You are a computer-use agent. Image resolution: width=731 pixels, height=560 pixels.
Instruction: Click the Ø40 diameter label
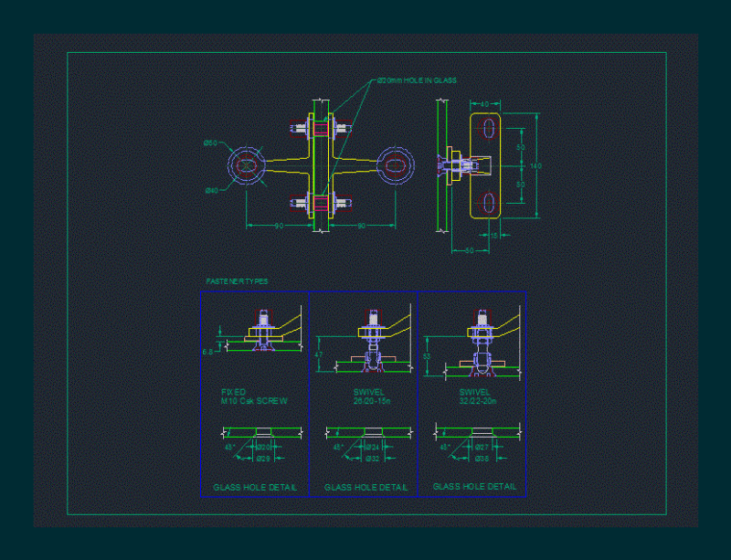click(212, 190)
